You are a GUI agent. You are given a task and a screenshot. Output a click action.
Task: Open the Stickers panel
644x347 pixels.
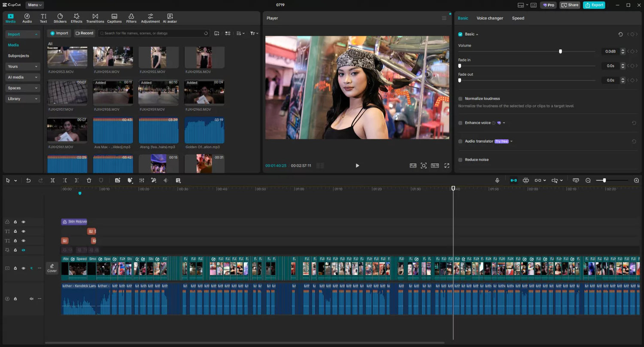(60, 18)
